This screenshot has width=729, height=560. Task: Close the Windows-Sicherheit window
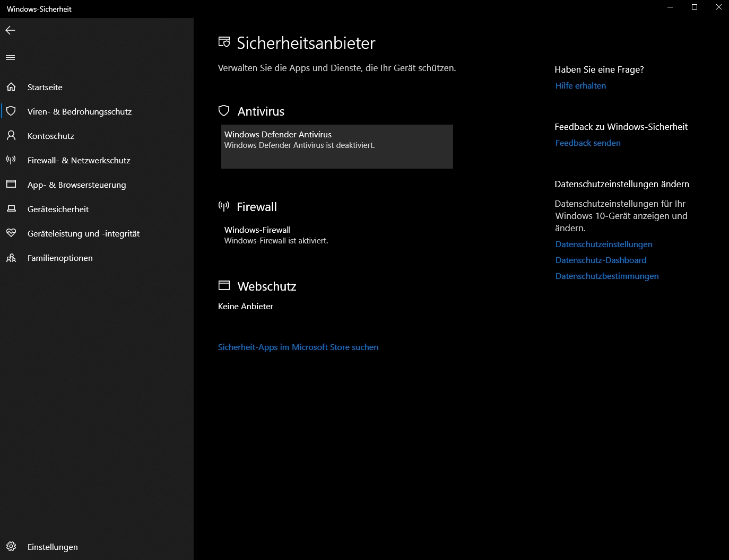click(x=718, y=7)
